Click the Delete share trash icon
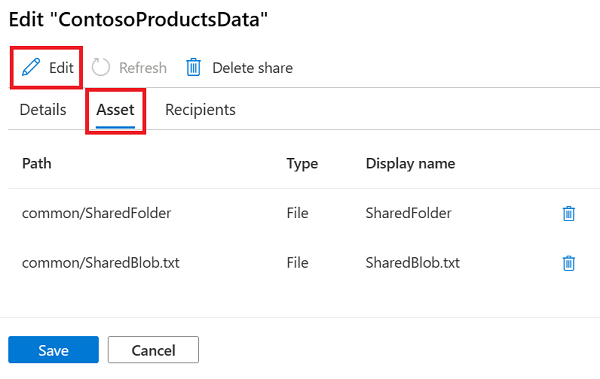600x379 pixels. click(194, 67)
